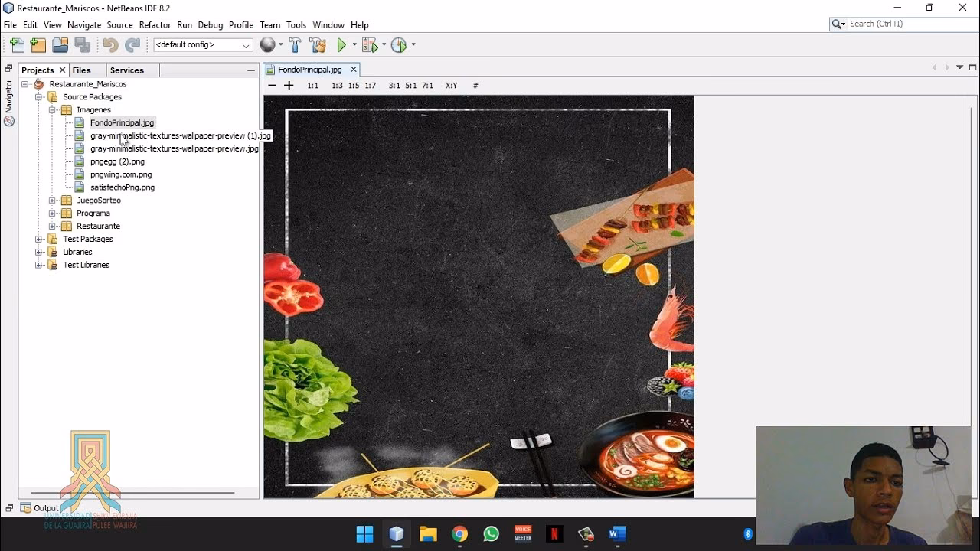Image resolution: width=980 pixels, height=551 pixels.
Task: Open the Refactor menu
Action: pyautogui.click(x=155, y=25)
